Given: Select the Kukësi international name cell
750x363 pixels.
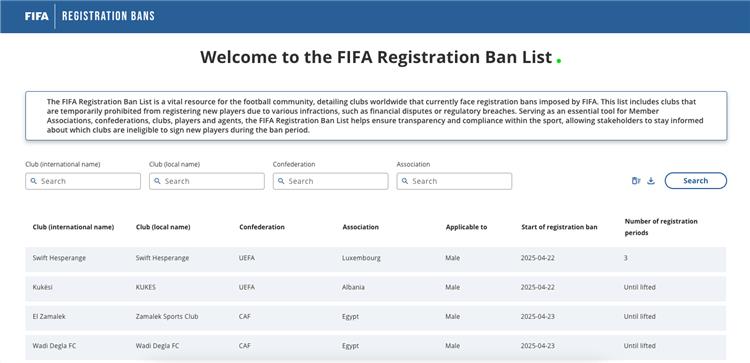Looking at the screenshot, I should [43, 287].
